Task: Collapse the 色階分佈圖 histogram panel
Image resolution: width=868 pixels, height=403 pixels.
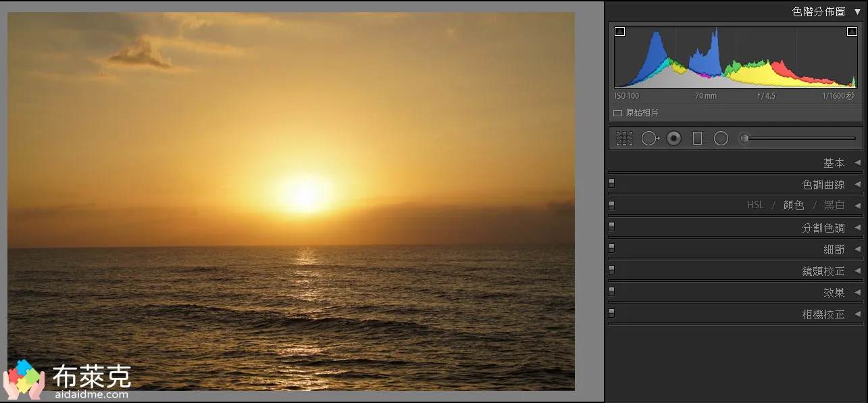Action: 857,11
